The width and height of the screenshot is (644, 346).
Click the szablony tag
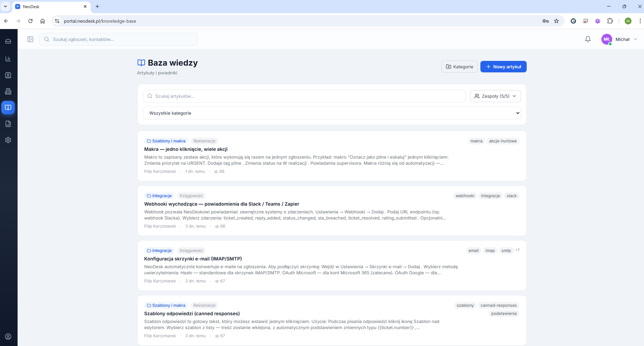[x=465, y=305]
